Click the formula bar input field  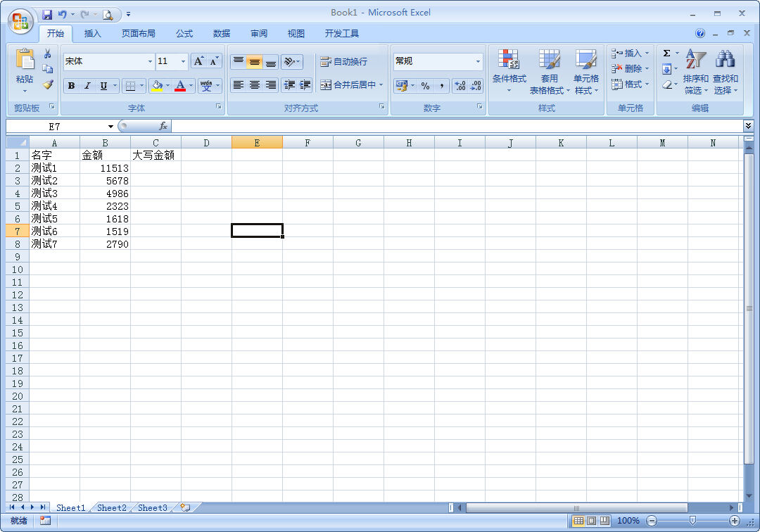457,127
